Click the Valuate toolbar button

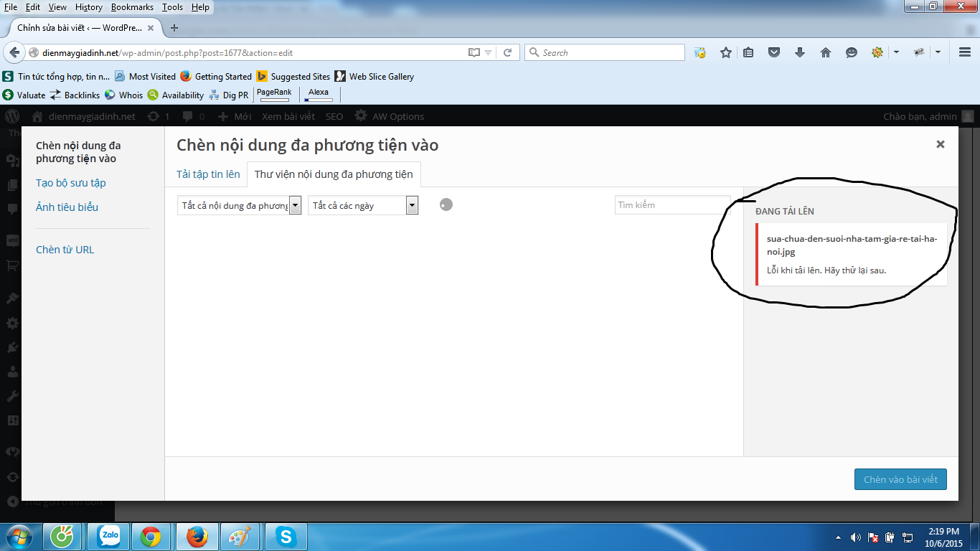click(x=24, y=95)
